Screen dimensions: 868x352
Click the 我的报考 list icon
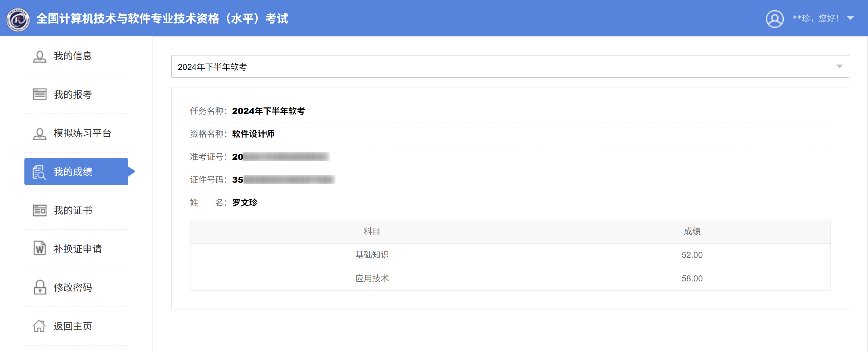[39, 94]
